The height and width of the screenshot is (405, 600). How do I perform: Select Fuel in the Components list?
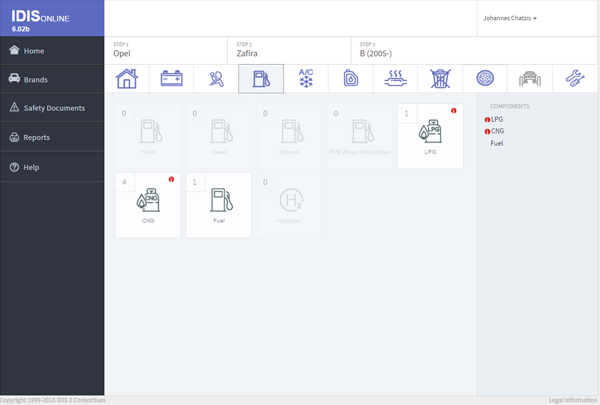coord(497,143)
